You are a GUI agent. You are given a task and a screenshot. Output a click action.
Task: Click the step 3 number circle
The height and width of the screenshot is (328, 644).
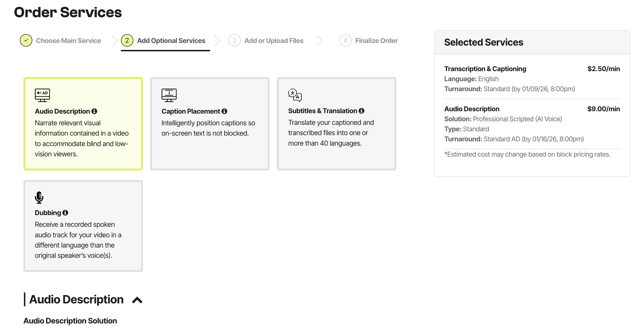click(x=234, y=40)
